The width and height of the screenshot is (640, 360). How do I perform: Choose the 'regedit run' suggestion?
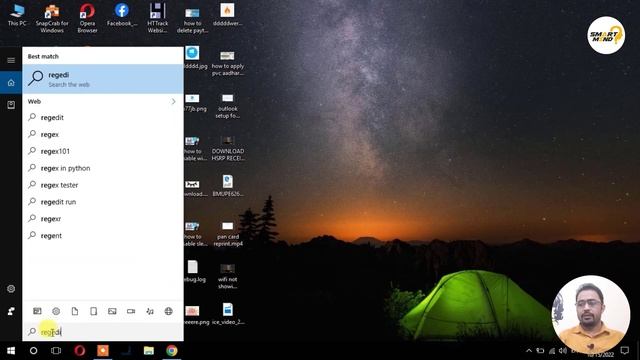pyautogui.click(x=103, y=202)
